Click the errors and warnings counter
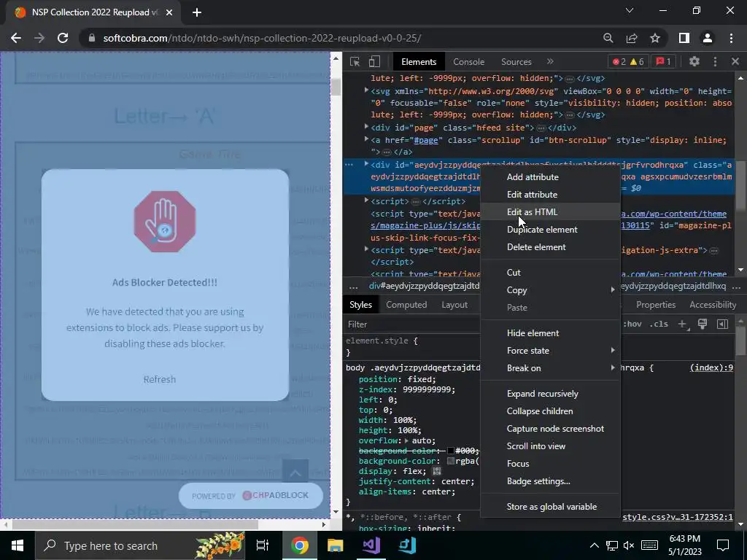This screenshot has height=560, width=747. click(x=628, y=61)
